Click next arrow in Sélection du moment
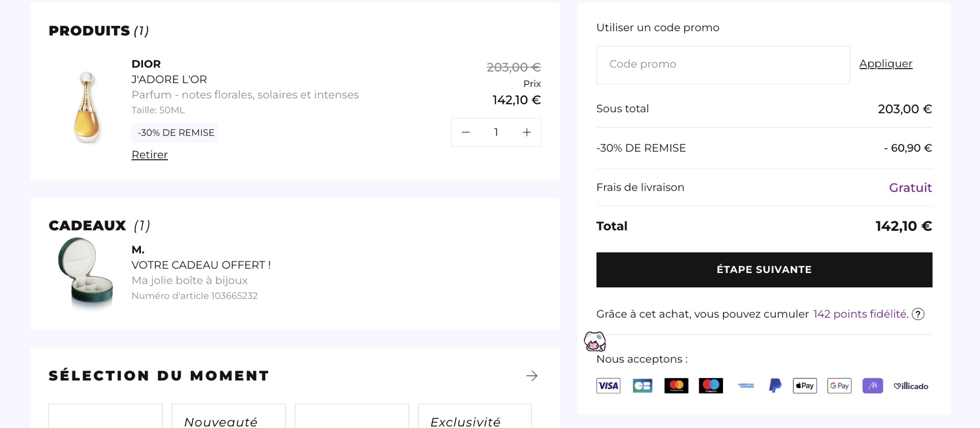Viewport: 980px width, 428px height. coord(532,376)
